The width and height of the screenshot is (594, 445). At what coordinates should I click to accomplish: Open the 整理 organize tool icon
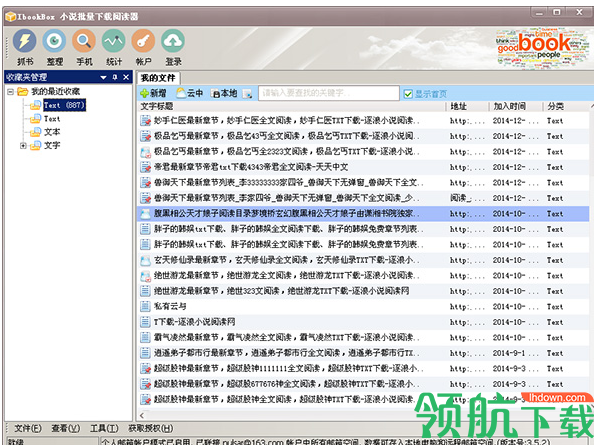pyautogui.click(x=54, y=41)
